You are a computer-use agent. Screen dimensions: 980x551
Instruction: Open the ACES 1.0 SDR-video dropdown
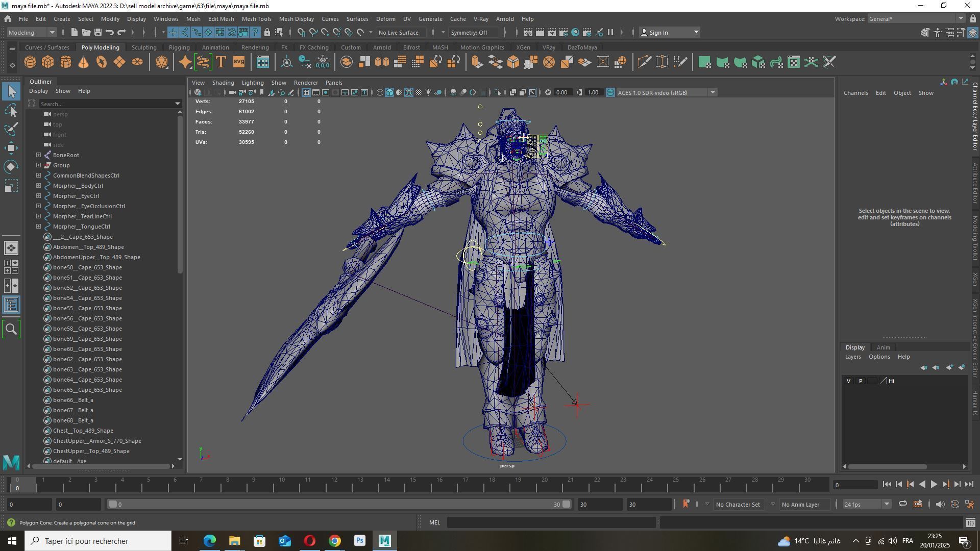tap(667, 92)
